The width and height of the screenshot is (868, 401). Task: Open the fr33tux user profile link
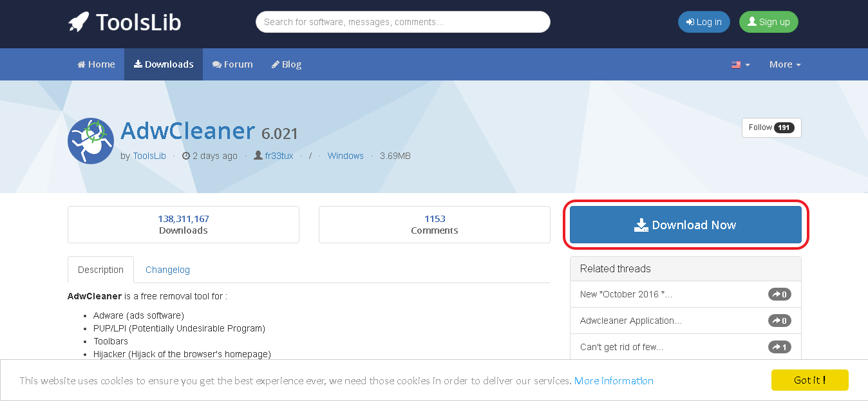point(279,156)
